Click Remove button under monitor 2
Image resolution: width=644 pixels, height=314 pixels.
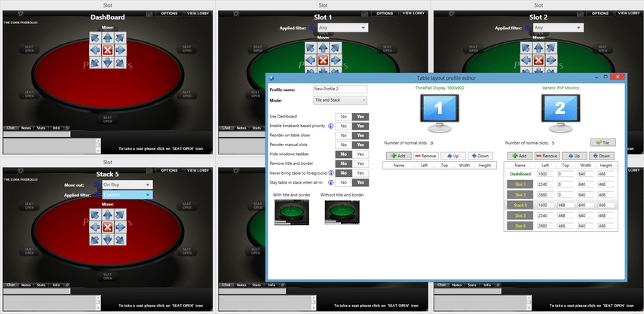coord(547,156)
